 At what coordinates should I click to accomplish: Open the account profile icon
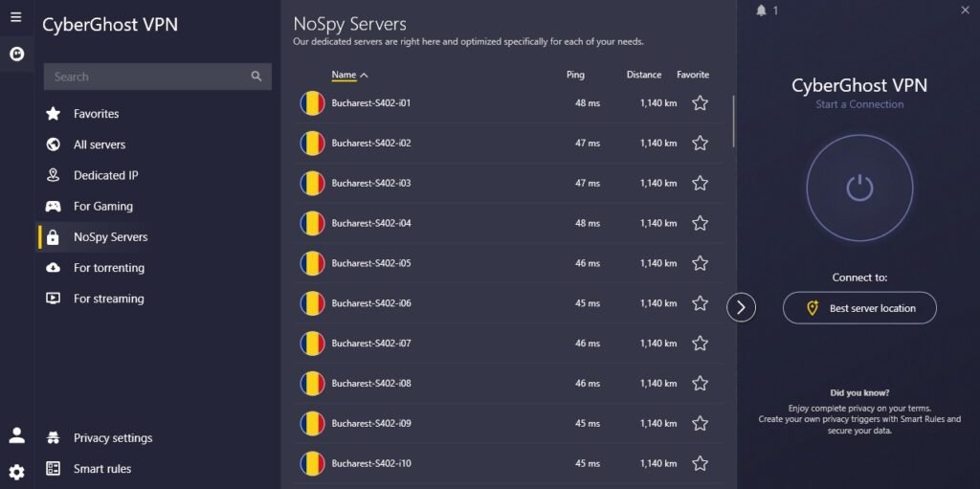coord(17,435)
